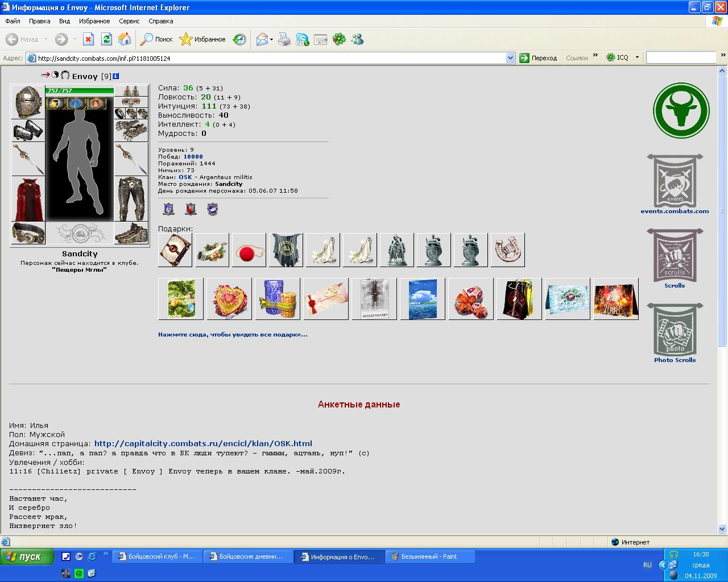Expand the address bar URL history dropdown
This screenshot has width=728, height=582.
click(x=510, y=57)
